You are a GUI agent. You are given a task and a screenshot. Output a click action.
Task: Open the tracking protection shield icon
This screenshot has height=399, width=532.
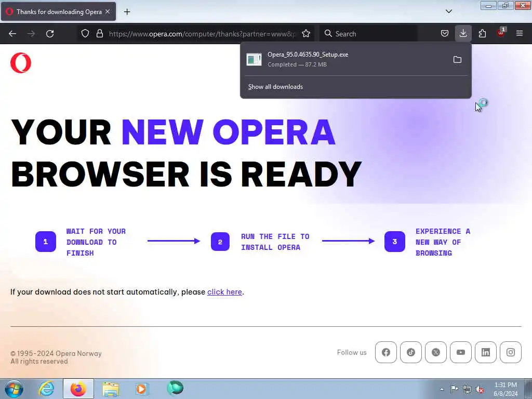pyautogui.click(x=85, y=34)
